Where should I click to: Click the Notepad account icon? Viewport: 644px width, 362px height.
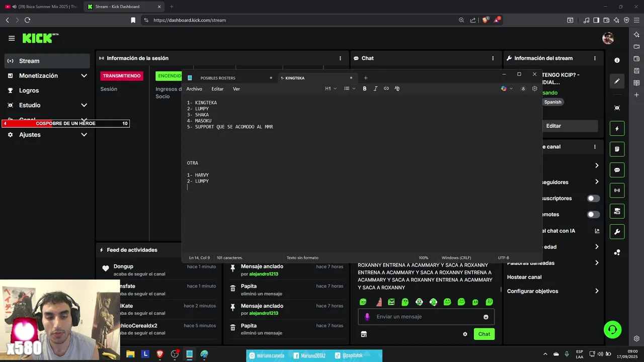point(523,88)
